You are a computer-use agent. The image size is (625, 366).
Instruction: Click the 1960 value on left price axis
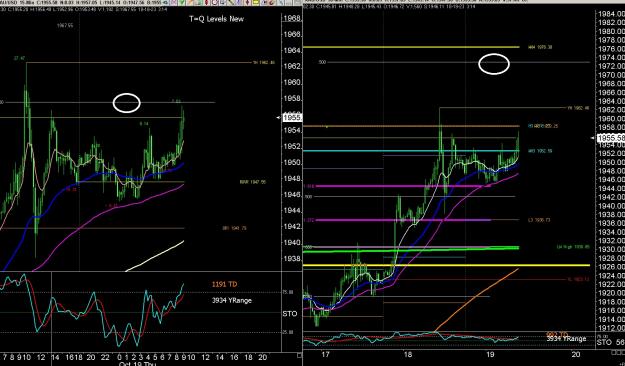pyautogui.click(x=292, y=83)
